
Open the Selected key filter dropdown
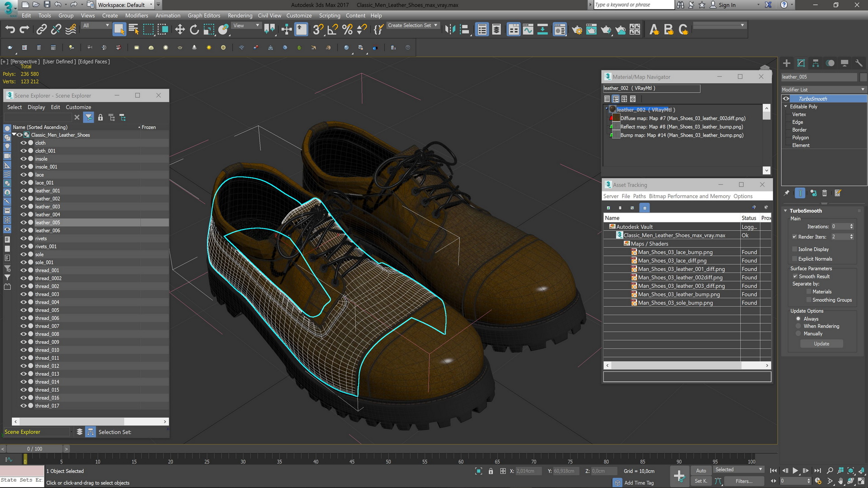[738, 469]
